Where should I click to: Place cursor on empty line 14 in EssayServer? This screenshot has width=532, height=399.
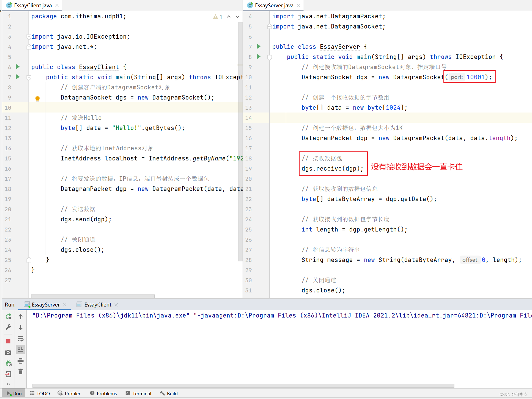click(x=401, y=118)
